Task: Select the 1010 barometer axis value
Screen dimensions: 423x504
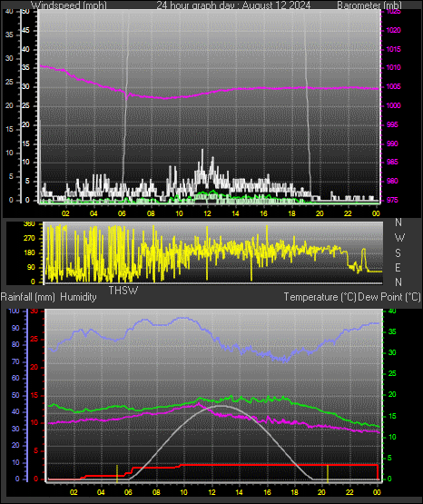Action: pos(393,67)
